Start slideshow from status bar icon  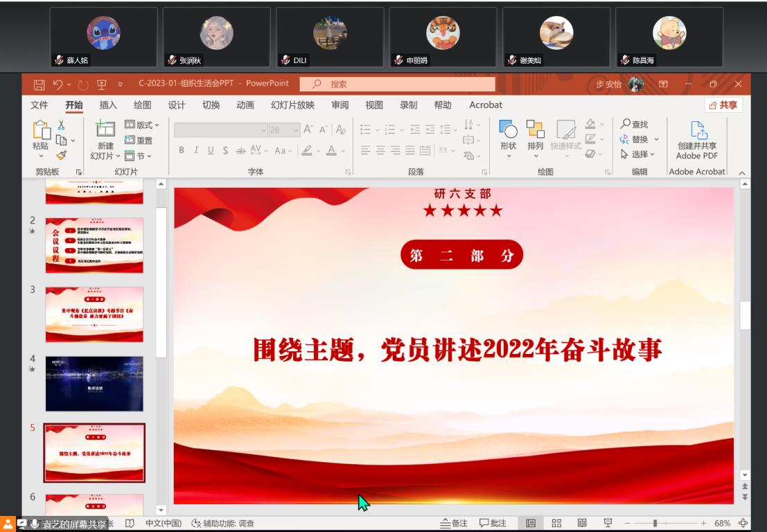[x=608, y=523]
